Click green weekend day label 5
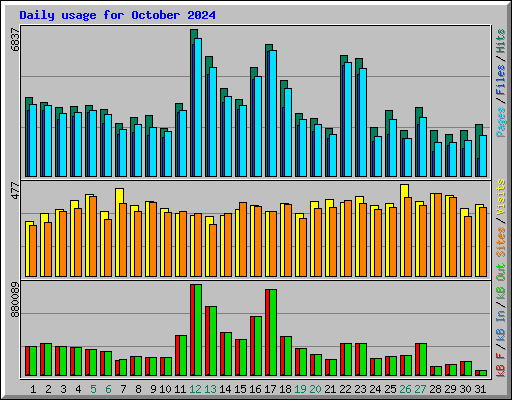The height and width of the screenshot is (400, 512). click(x=93, y=389)
